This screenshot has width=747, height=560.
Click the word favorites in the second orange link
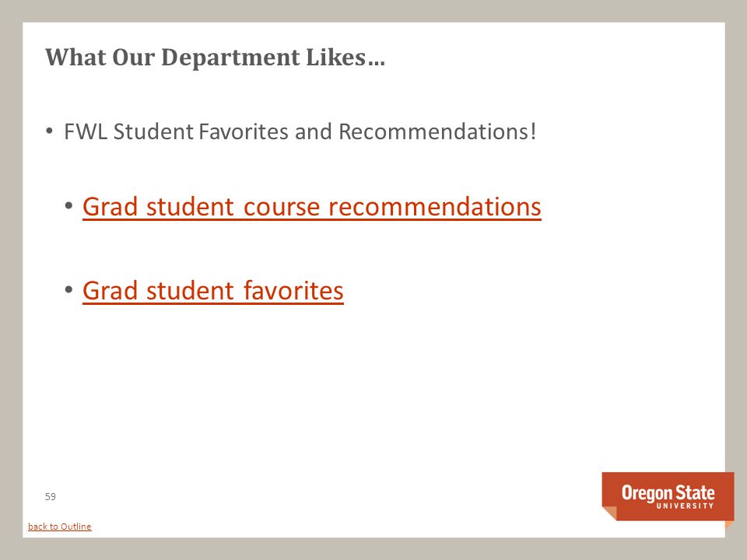tap(293, 290)
